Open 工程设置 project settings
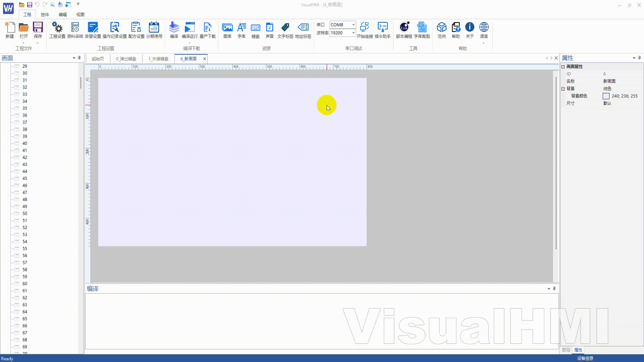 57,30
